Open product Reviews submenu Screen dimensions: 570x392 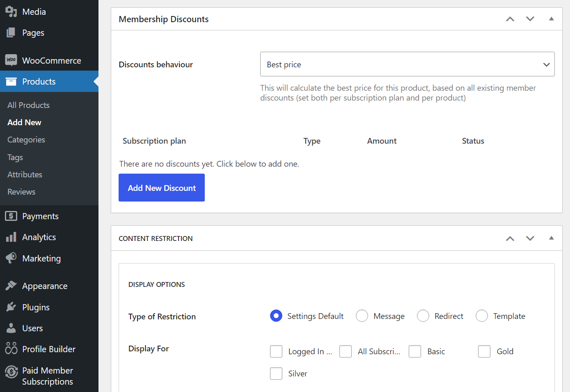point(21,192)
